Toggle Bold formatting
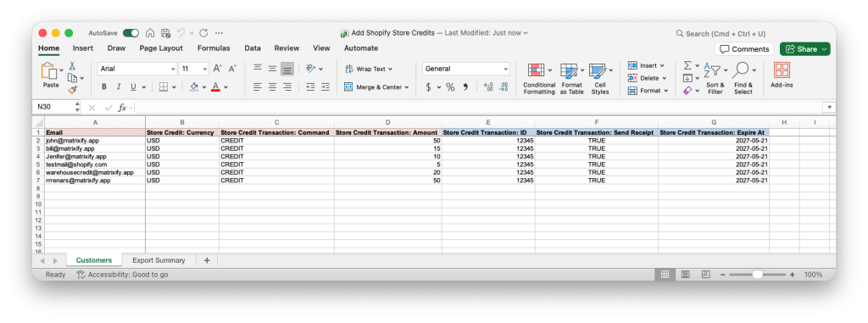Screen dimensions: 868x323 [104, 87]
